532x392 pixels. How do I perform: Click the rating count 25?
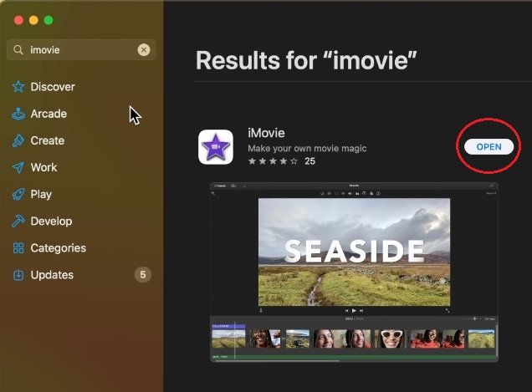309,161
